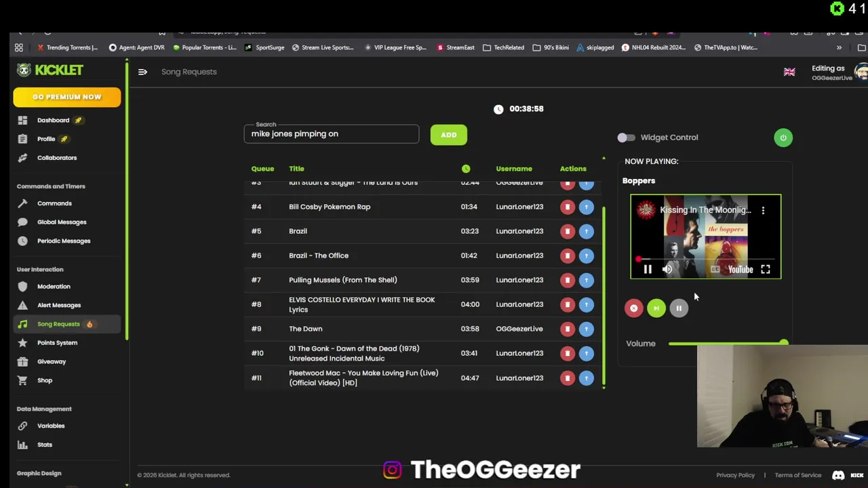This screenshot has height=488, width=868.
Task: Sort by duration clock column header
Action: point(466,169)
